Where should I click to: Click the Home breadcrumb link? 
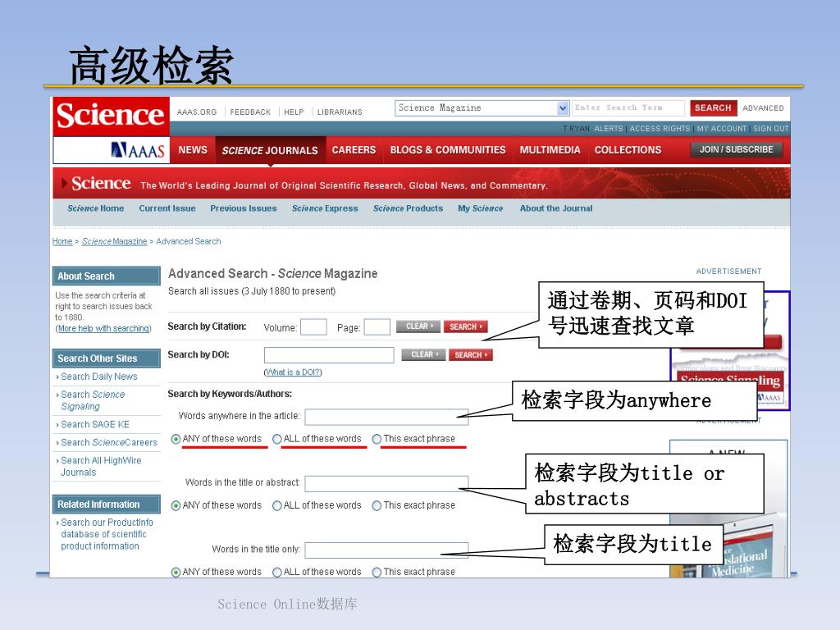62,242
